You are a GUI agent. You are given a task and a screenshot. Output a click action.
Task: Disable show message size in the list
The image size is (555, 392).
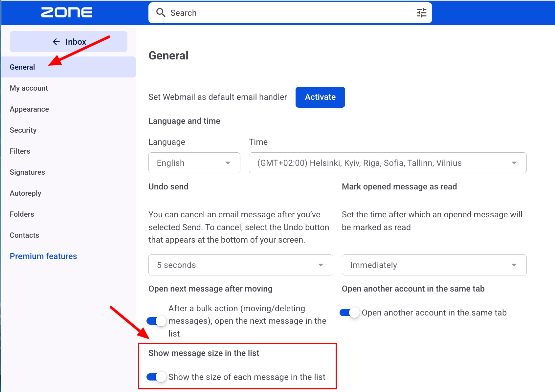156,377
